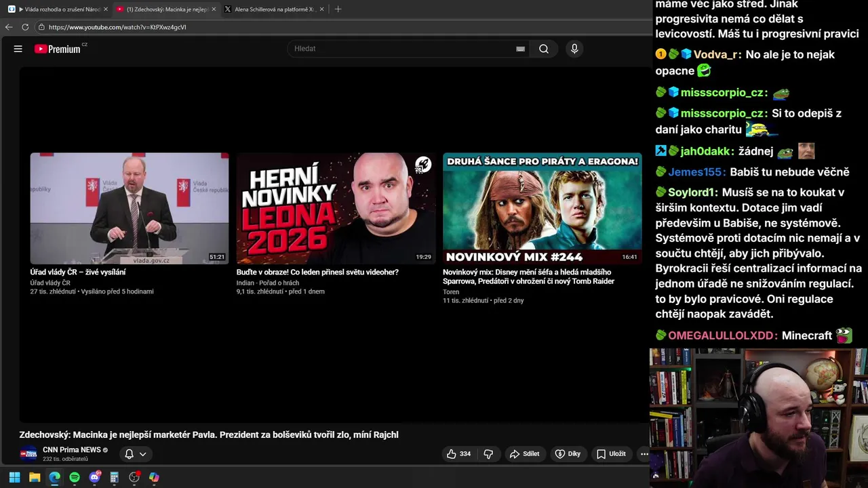
Task: Open more actions three-dot menu
Action: [644, 454]
